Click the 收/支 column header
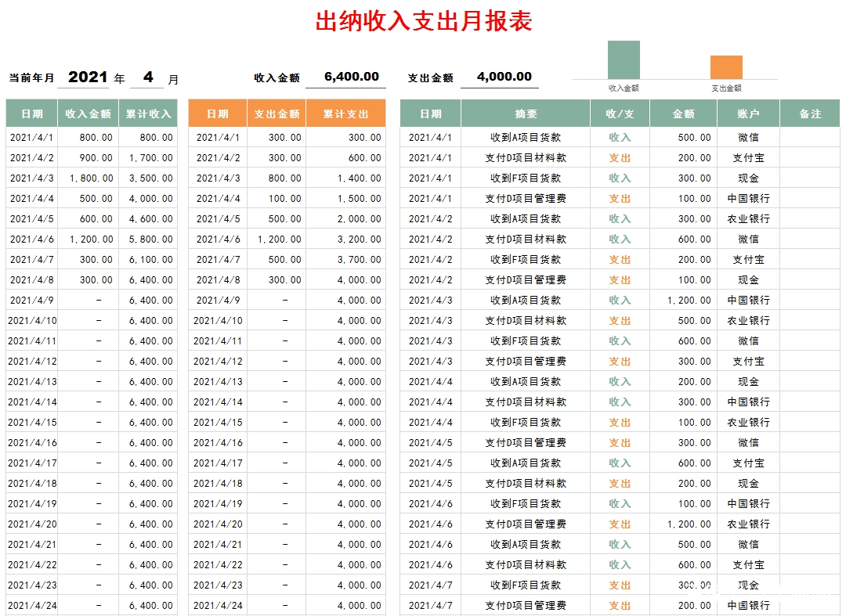 pos(620,113)
